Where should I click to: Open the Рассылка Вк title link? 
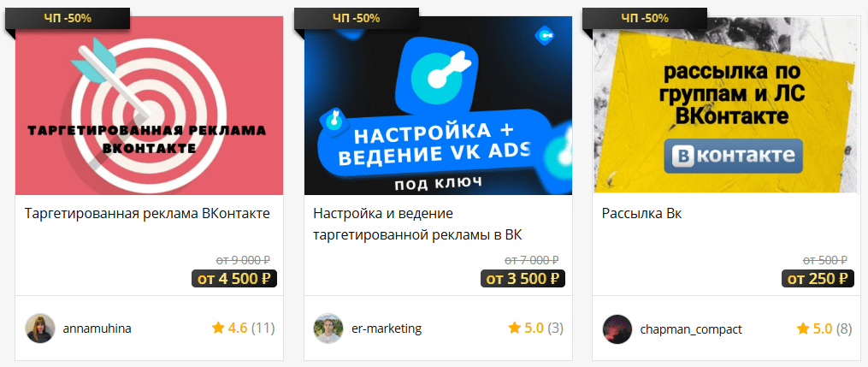(641, 214)
